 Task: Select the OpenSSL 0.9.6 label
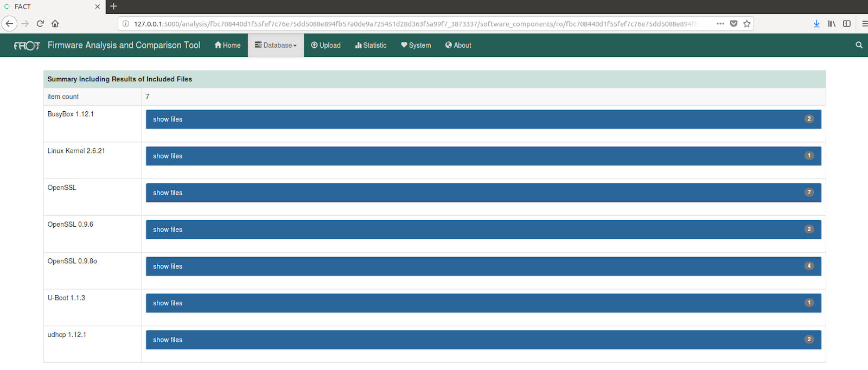click(71, 224)
